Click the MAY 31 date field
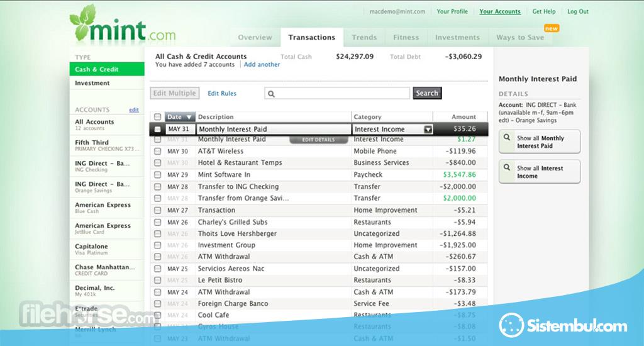 180,129
